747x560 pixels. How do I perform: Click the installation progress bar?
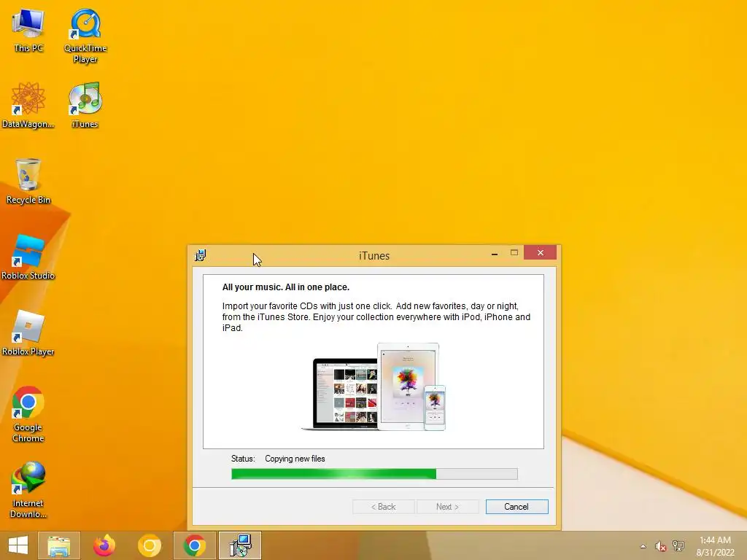[374, 474]
